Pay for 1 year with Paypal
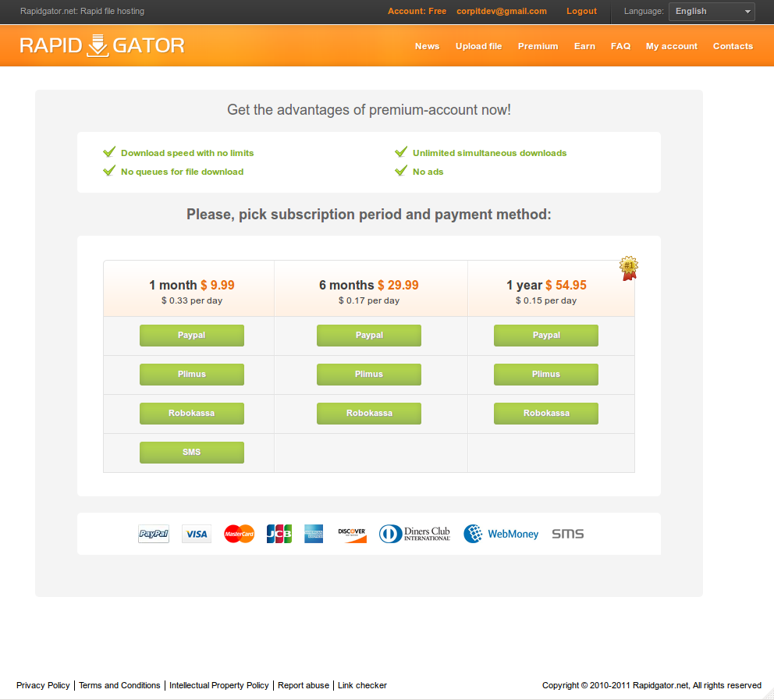 point(546,336)
